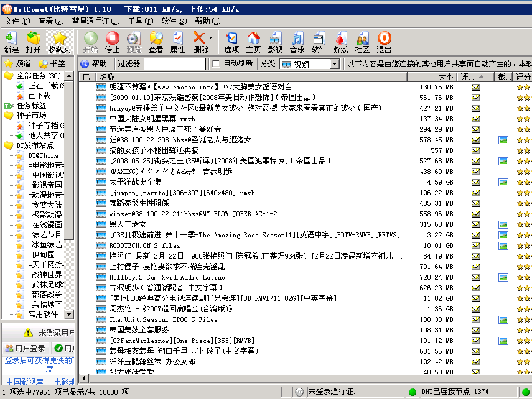Click sidebar scrollbar up arrow
This screenshot has width=532, height=399.
click(x=69, y=76)
